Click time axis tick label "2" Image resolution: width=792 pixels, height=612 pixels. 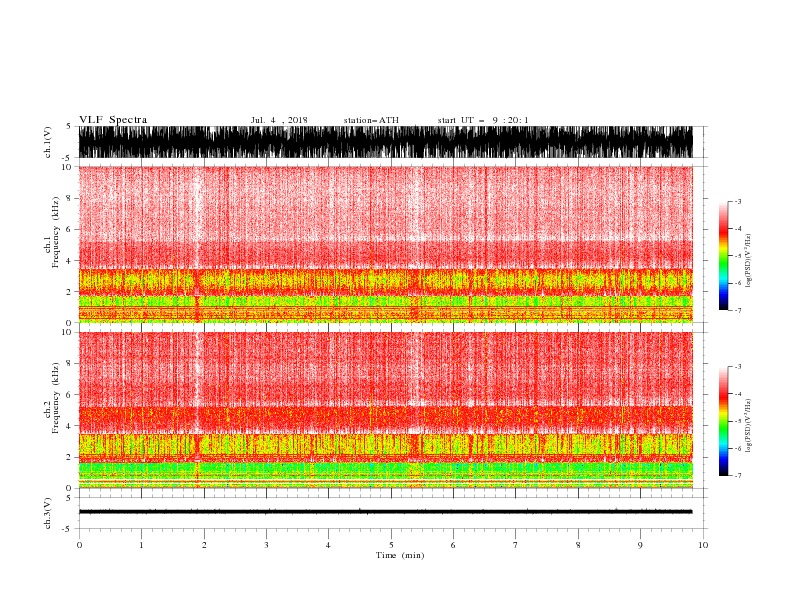204,545
